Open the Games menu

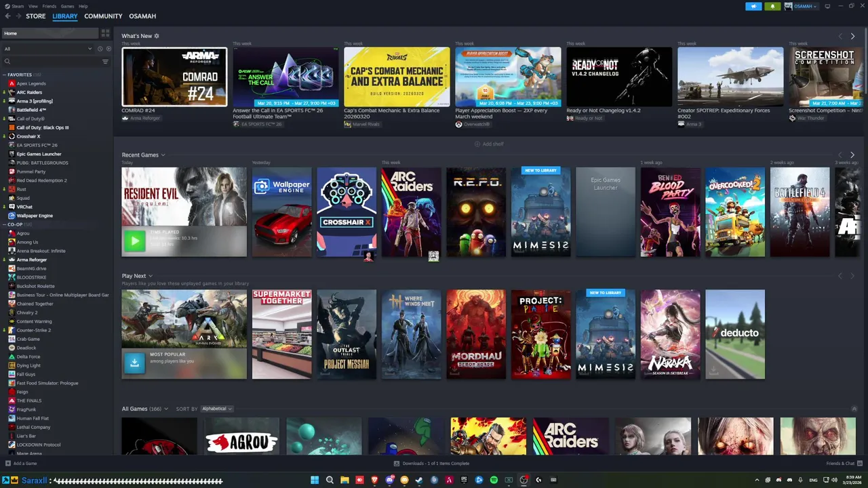(x=67, y=6)
